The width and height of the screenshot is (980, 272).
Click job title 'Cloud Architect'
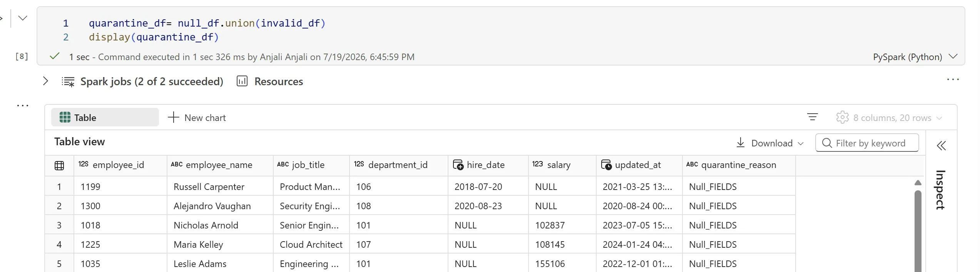coord(311,245)
